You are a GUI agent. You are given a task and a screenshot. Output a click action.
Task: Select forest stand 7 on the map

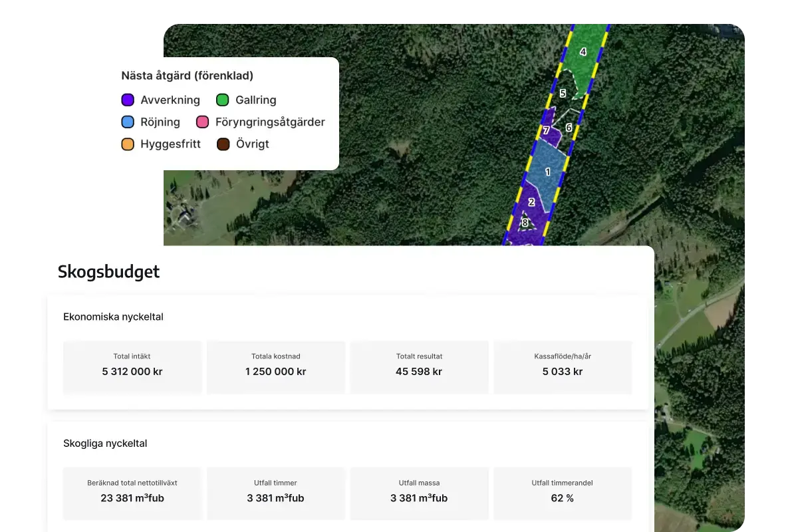point(547,131)
